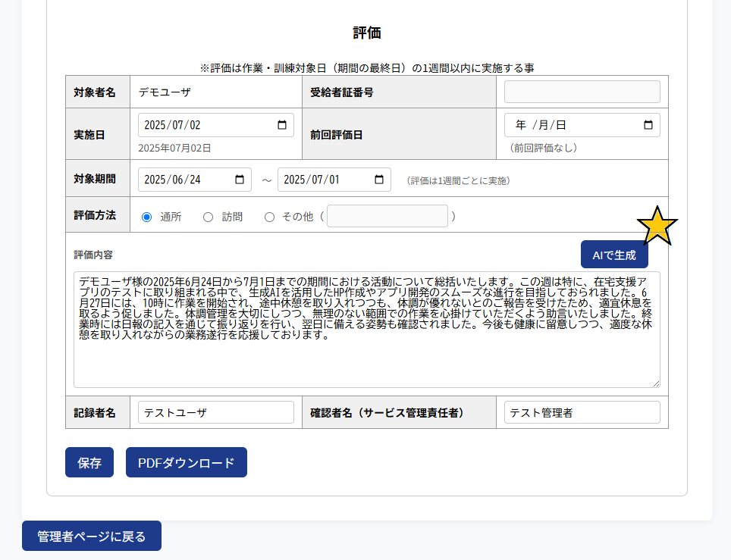The width and height of the screenshot is (731, 560).
Task: Click the 評価内容 label
Action: pyautogui.click(x=93, y=255)
